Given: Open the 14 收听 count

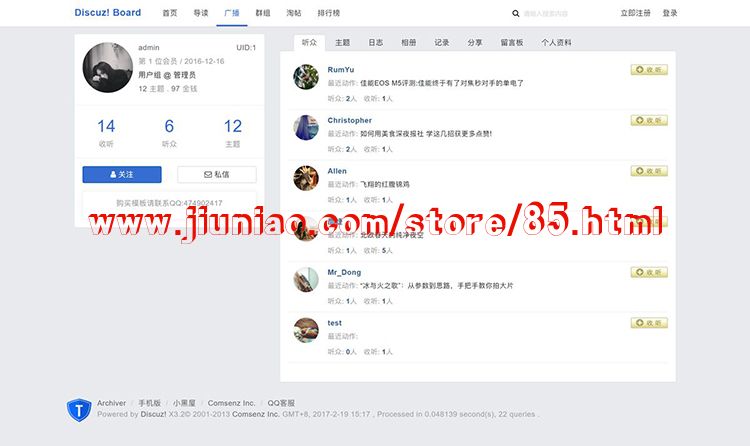Looking at the screenshot, I should 106,133.
